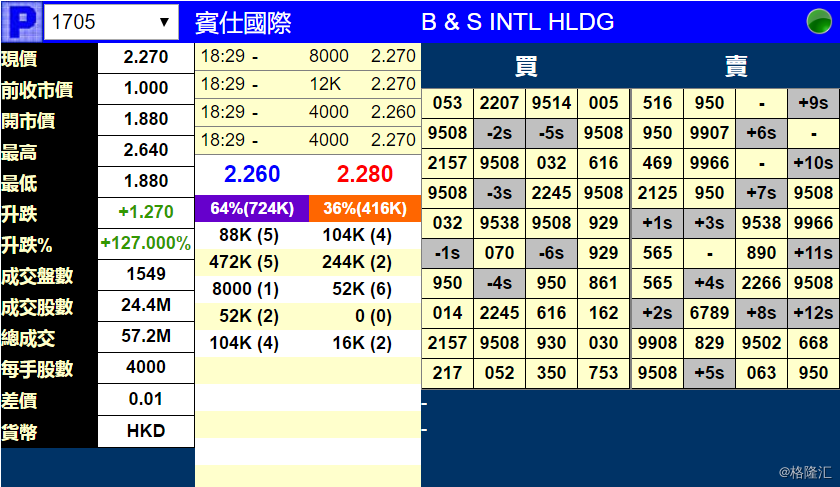The image size is (840, 487).
Task: Click the stock code field showing 1705
Action: [111, 22]
